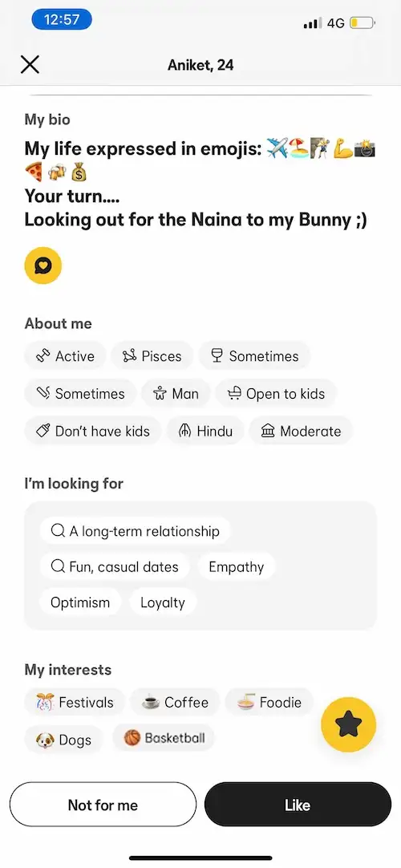
Task: Tap the Sometimes drinking badge with glass icon
Action: [x=255, y=356]
